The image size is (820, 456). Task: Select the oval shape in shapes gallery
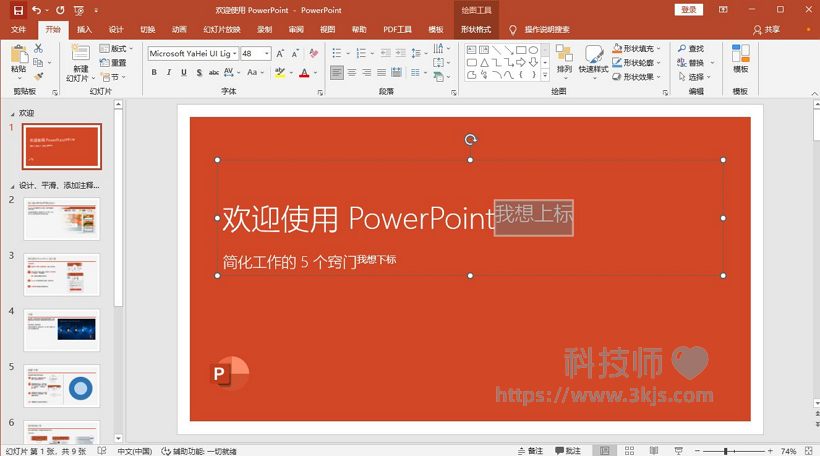[x=533, y=50]
